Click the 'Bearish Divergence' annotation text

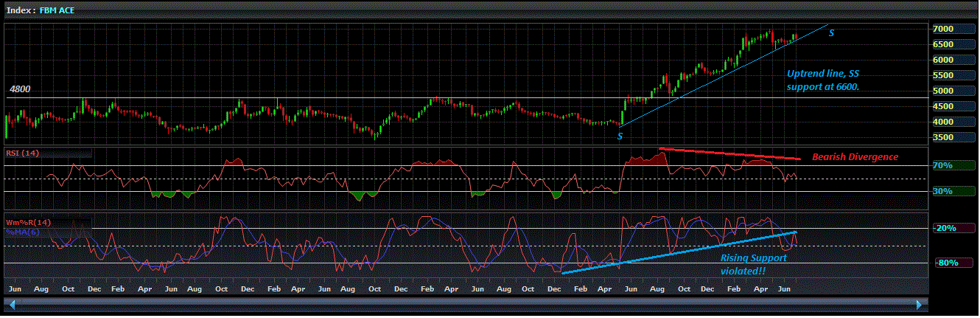tap(855, 157)
